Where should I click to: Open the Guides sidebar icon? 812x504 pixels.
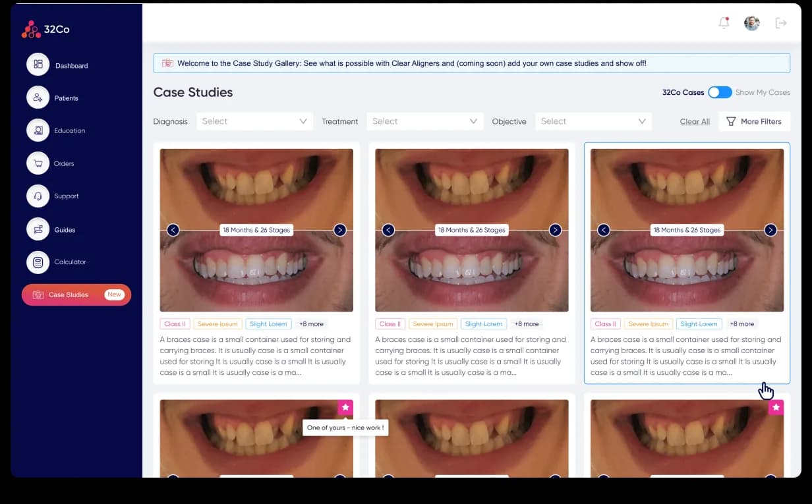38,229
